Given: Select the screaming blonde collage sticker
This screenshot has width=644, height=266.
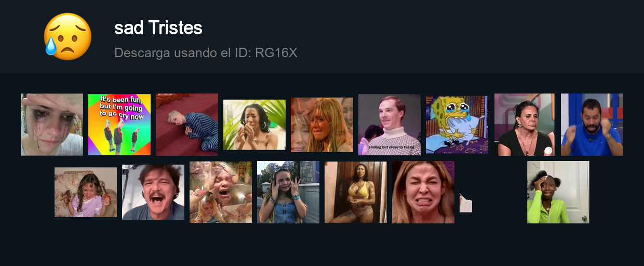Looking at the screenshot, I should click(x=221, y=192).
